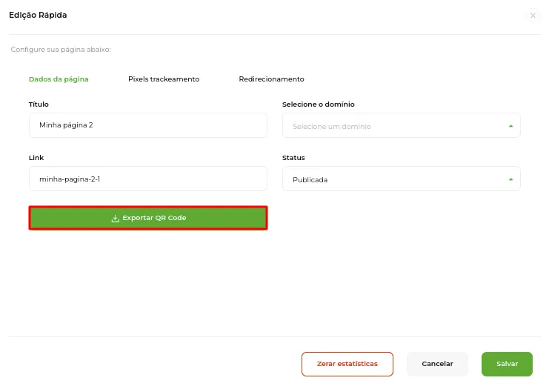Click the Edição Rápida heading
Image resolution: width=549 pixels, height=392 pixels.
tap(38, 15)
